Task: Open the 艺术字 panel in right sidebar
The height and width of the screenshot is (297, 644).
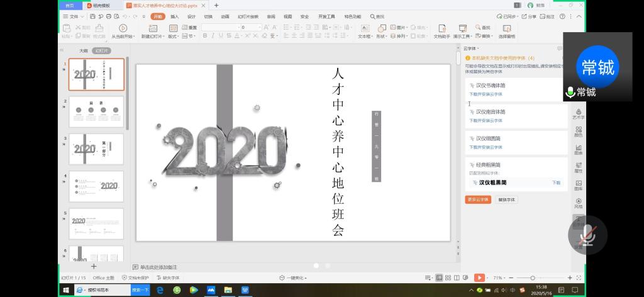Action: [x=578, y=113]
